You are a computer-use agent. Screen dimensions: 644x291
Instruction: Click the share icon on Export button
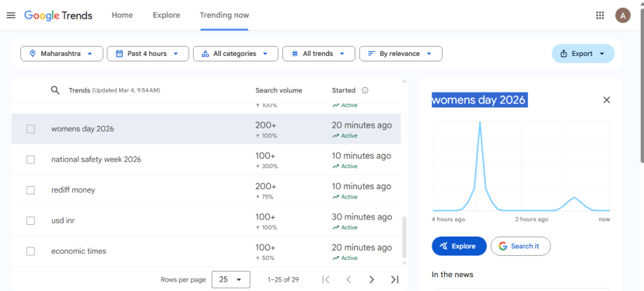point(563,54)
